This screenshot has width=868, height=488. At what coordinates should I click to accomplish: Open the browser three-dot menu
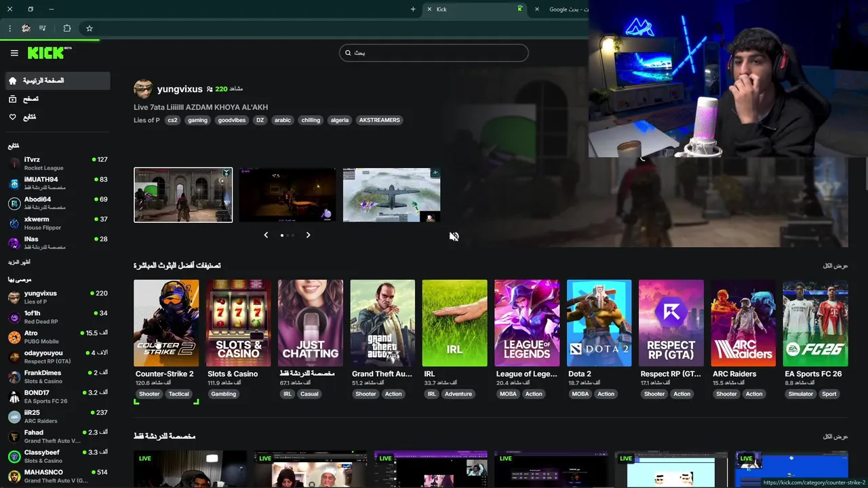point(9,28)
